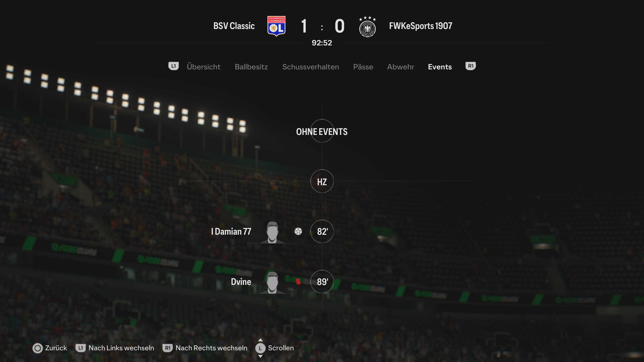This screenshot has width=644, height=362.
Task: Click the Deutscher Fussball-Bund team crest
Action: click(367, 27)
